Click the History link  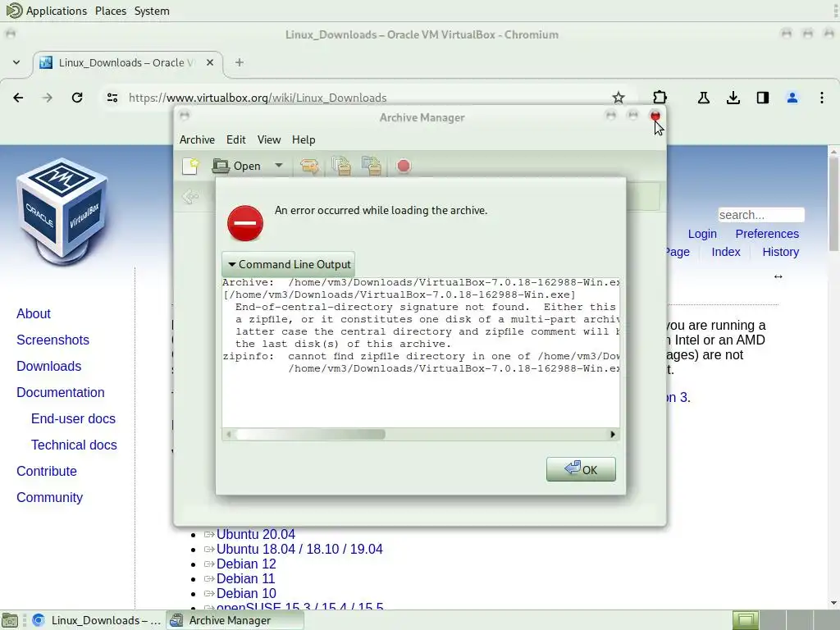781,252
